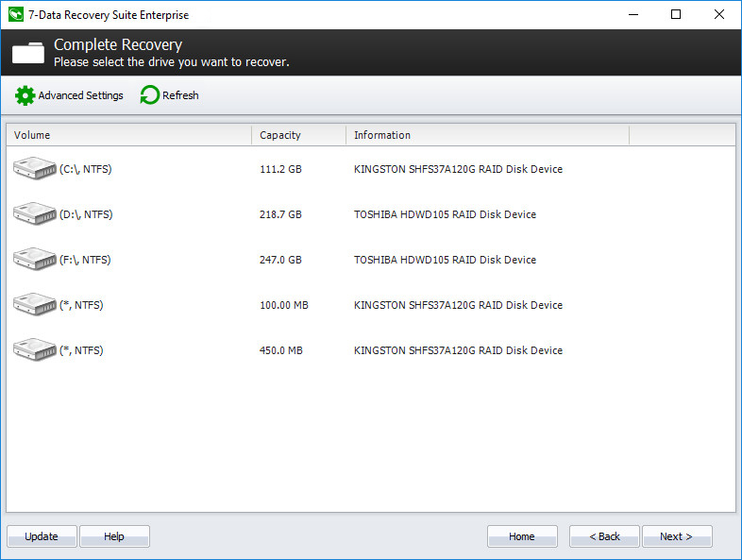This screenshot has width=742, height=560.
Task: Select the 218.7 GB capacity cell
Action: 280,214
